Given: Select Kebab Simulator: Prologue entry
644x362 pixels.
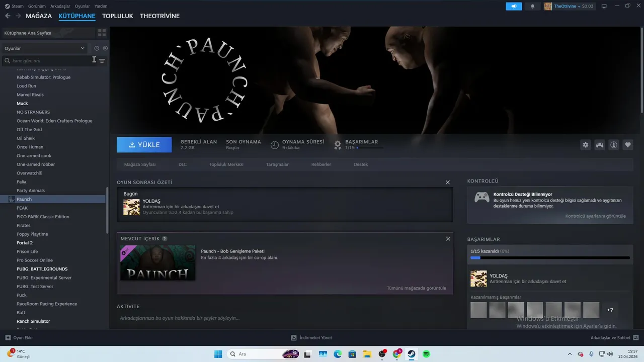Looking at the screenshot, I should pyautogui.click(x=43, y=77).
